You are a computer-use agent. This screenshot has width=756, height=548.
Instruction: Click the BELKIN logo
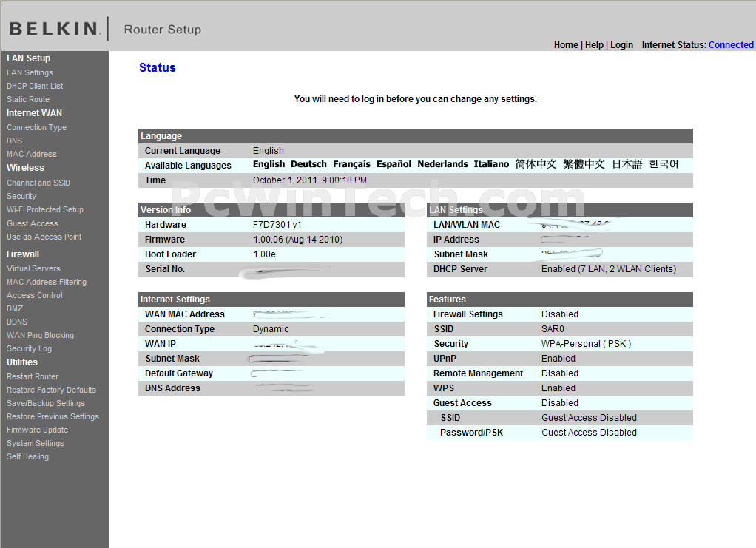click(55, 29)
